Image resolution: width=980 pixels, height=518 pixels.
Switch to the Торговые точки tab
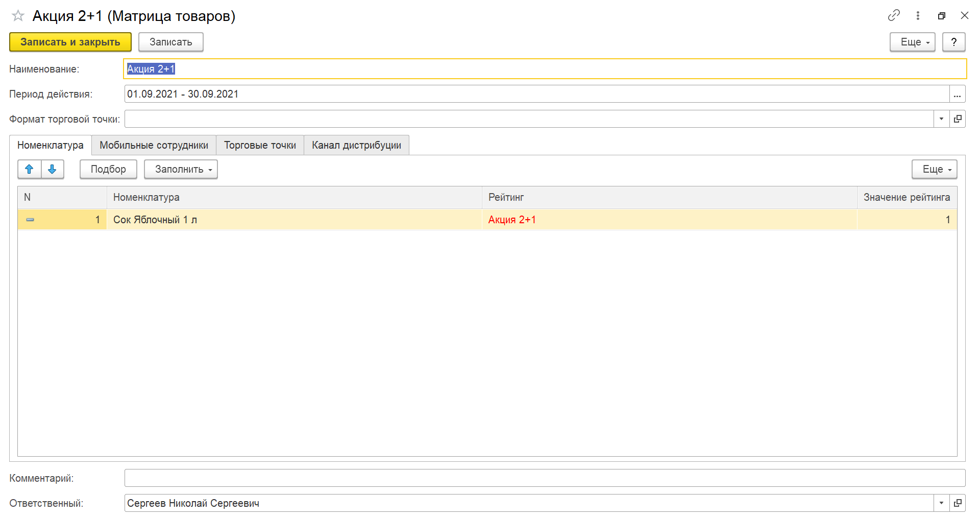260,145
